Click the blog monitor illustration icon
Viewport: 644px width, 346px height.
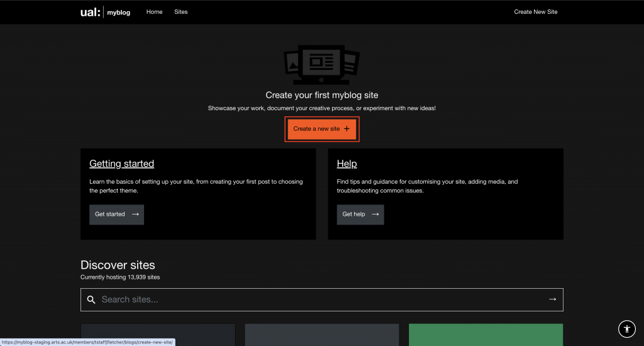coord(321,65)
